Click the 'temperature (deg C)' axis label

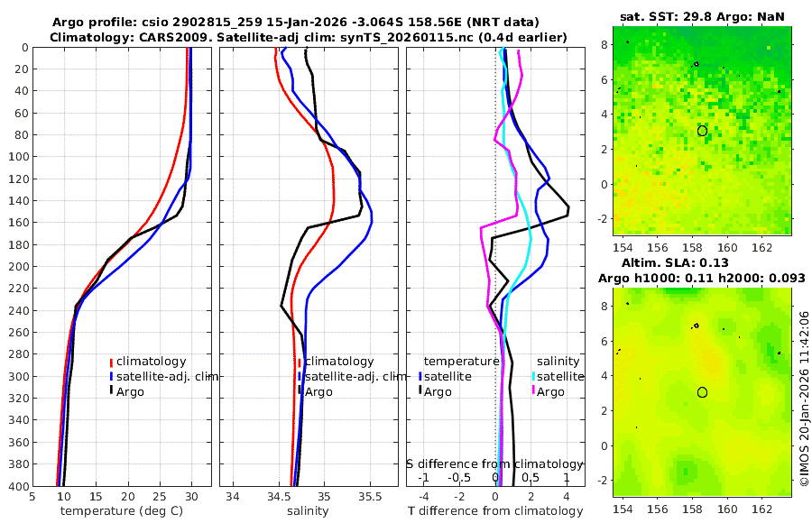coord(122,511)
